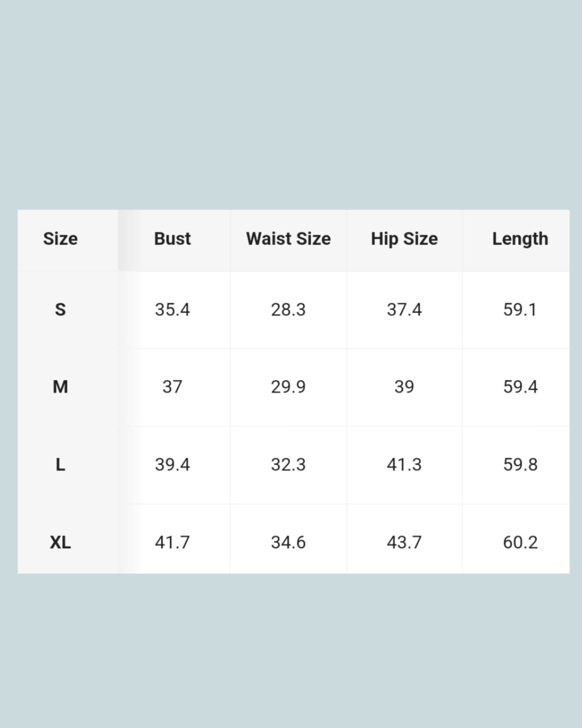Viewport: 582px width, 728px height.
Task: Click waist value 32.3 in L row
Action: click(x=288, y=465)
